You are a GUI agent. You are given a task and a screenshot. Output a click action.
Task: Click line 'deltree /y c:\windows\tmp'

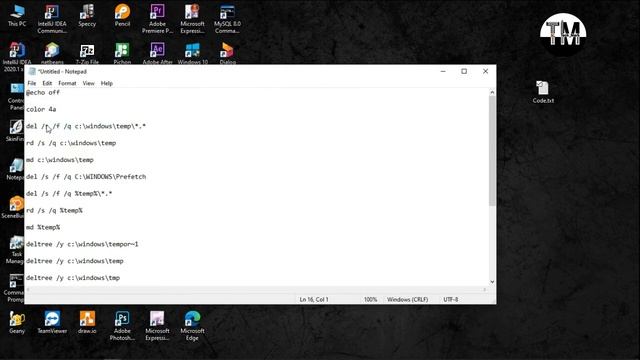click(73, 278)
